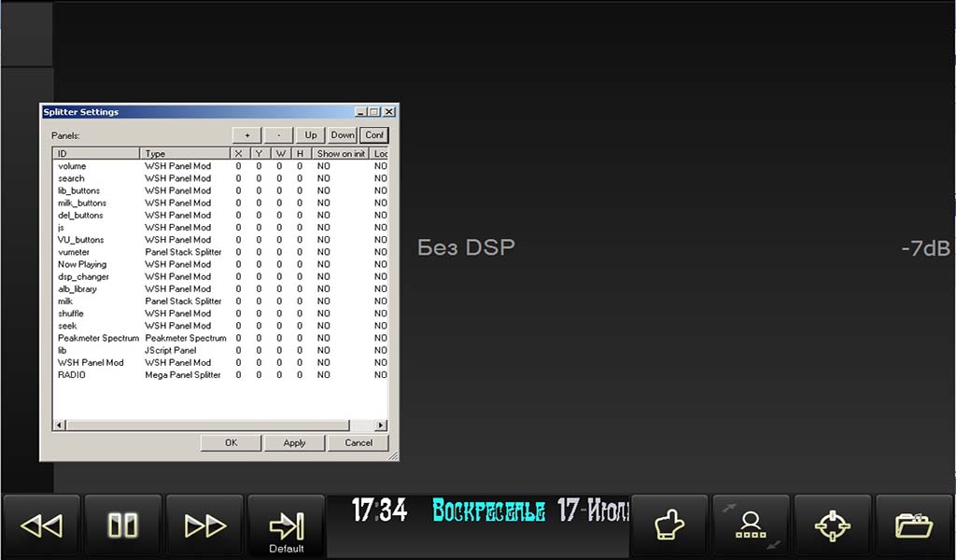Remove panel using the minus button
The width and height of the screenshot is (956, 560).
click(x=278, y=135)
